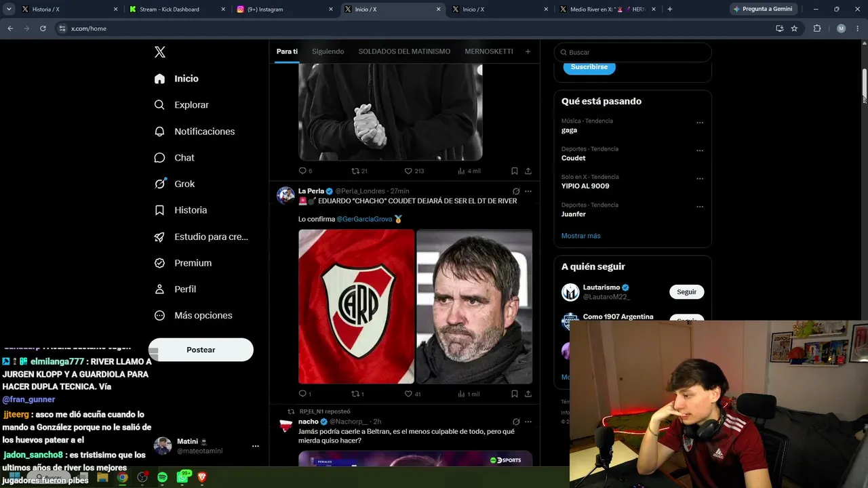The height and width of the screenshot is (488, 868).
Task: View stats of La Perla's post
Action: [x=469, y=394]
